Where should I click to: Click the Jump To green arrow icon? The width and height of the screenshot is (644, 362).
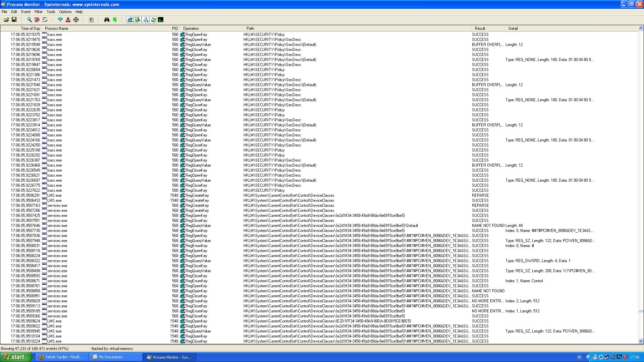pyautogui.click(x=115, y=20)
